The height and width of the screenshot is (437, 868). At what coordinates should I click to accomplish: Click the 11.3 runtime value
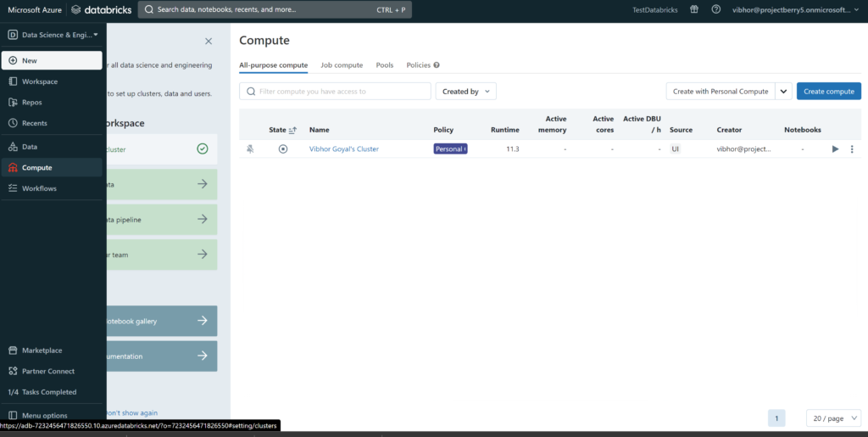pos(513,149)
